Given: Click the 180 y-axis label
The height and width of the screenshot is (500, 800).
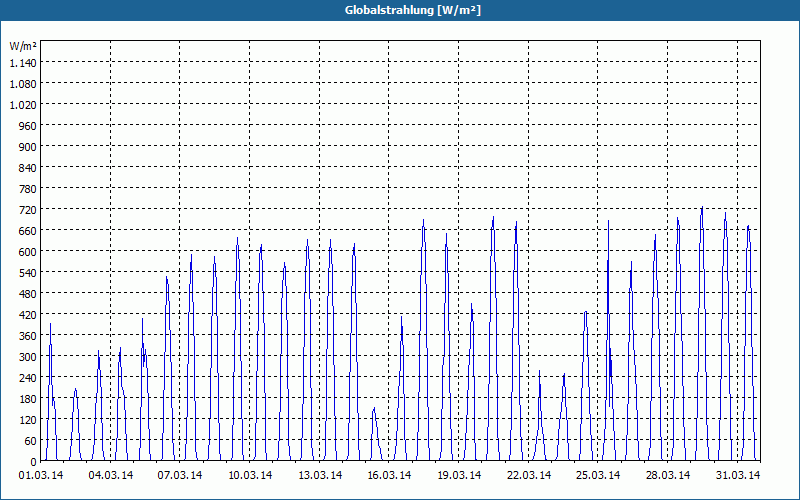Looking at the screenshot, I should tap(28, 399).
